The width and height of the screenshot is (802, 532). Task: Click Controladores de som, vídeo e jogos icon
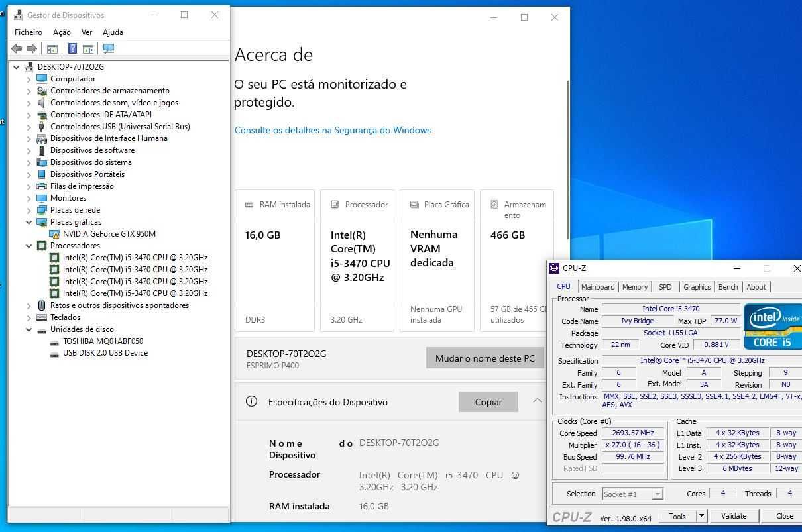tap(42, 103)
